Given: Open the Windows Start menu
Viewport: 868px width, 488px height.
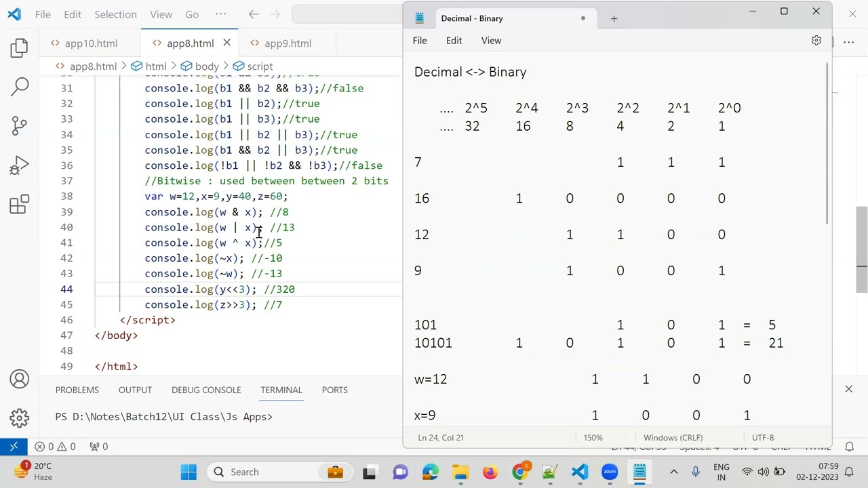Looking at the screenshot, I should point(189,472).
